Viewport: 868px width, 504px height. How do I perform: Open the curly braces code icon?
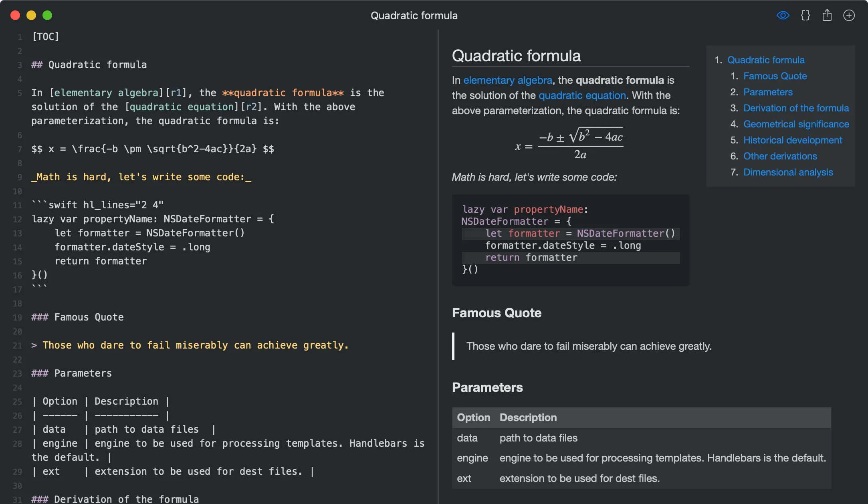coord(805,16)
